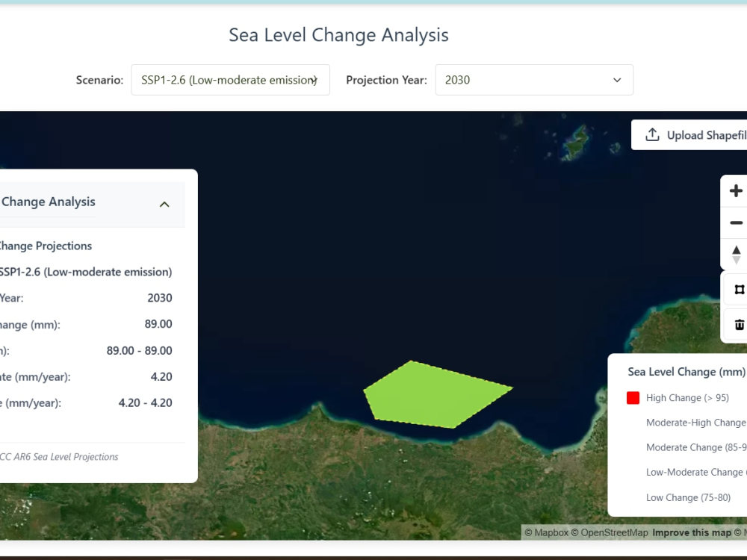Zoom in on the map
The width and height of the screenshot is (747, 560).
(736, 191)
